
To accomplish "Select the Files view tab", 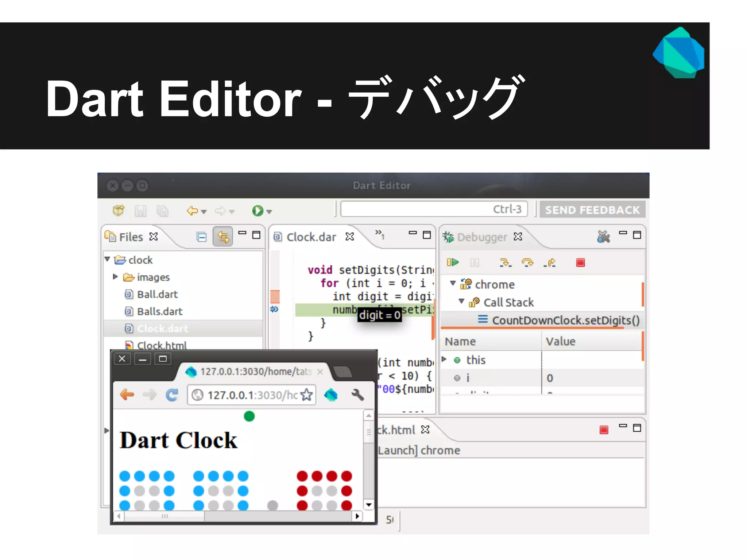I will pos(131,237).
